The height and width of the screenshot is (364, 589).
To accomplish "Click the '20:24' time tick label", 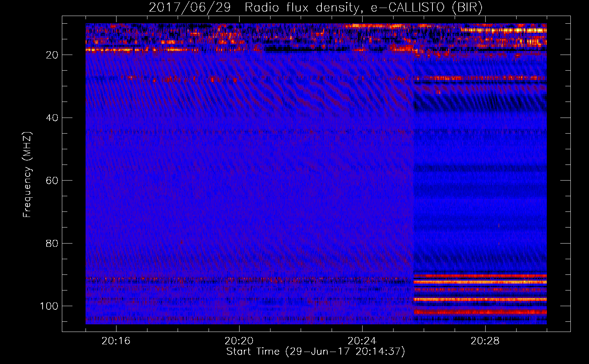I will coord(362,341).
